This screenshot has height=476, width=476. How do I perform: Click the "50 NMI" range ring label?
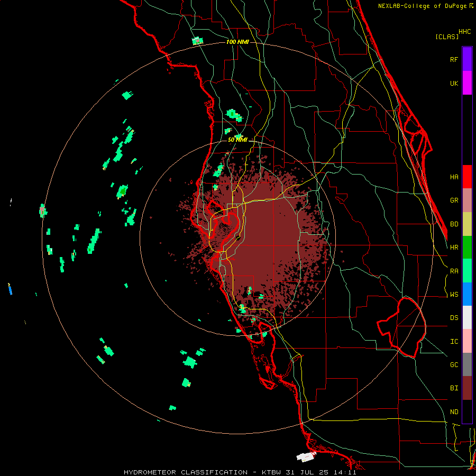pos(237,140)
